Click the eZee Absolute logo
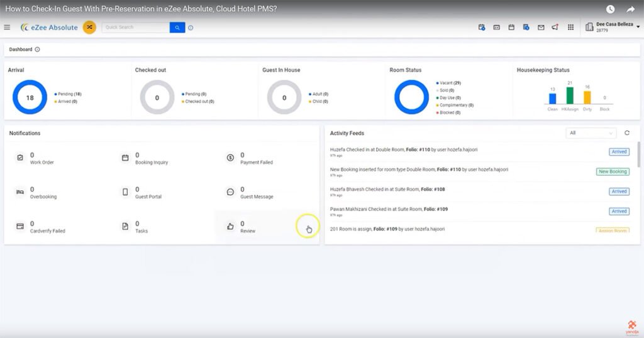This screenshot has height=338, width=644. coord(49,27)
